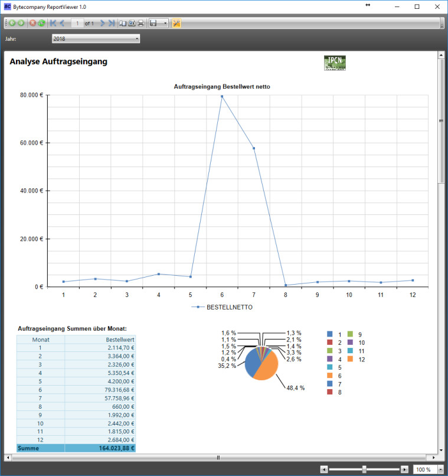Go to first page of report

point(53,23)
